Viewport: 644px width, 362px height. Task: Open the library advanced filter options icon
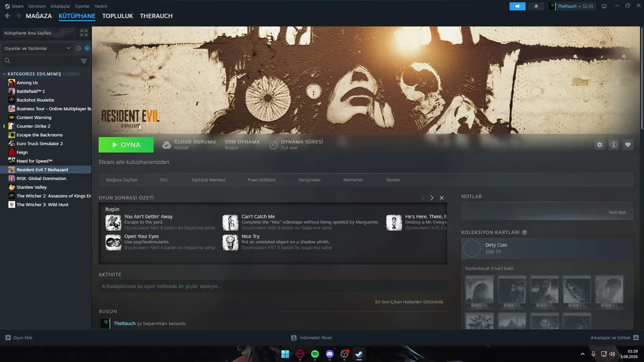point(84,61)
